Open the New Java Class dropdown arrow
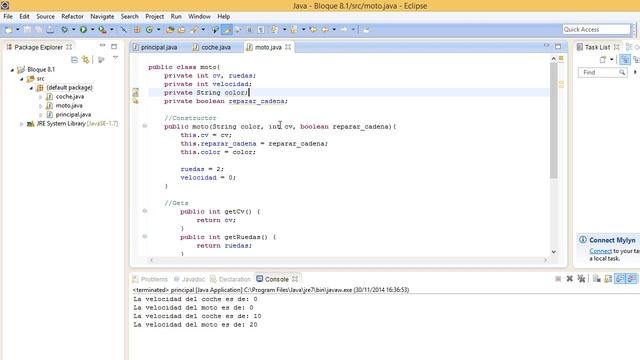 click(158, 30)
